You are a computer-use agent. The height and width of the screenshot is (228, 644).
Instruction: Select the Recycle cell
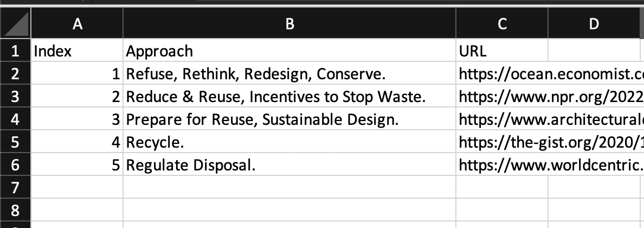289,142
